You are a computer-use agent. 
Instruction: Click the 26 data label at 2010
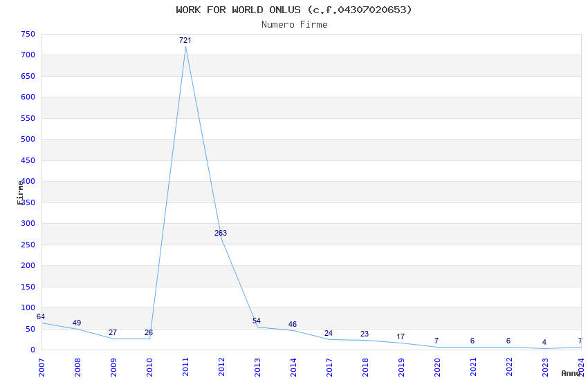pyautogui.click(x=149, y=332)
